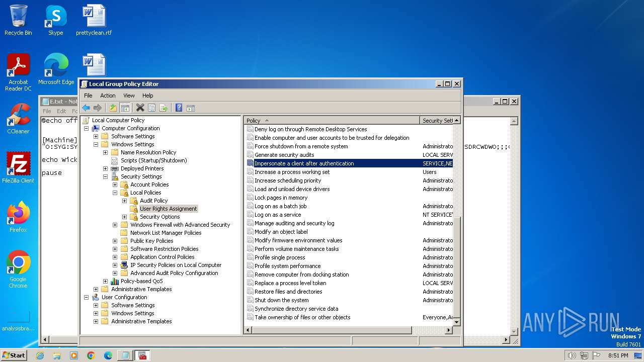The image size is (644, 362).
Task: Open Internet Explorer from taskbar
Action: 40,355
